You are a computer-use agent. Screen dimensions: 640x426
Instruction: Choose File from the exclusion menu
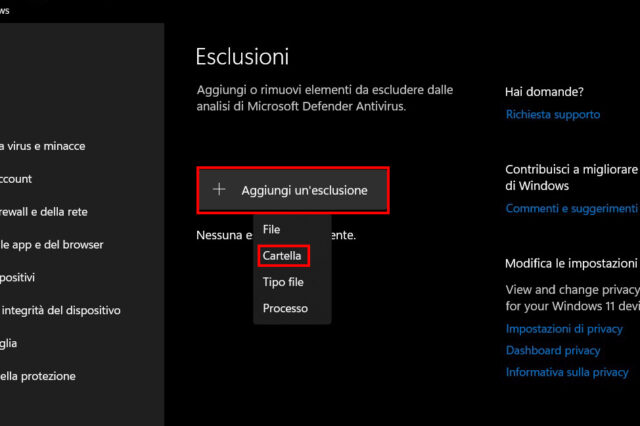click(271, 230)
